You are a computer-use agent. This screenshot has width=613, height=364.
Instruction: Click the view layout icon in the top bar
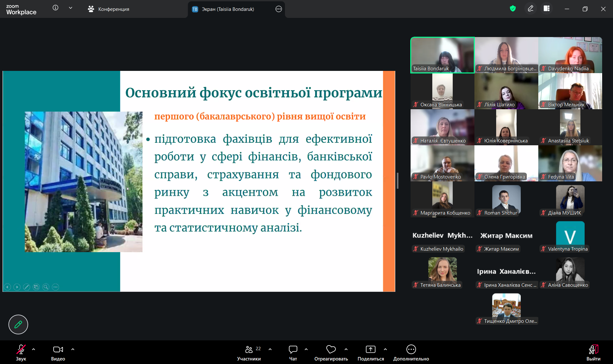click(x=547, y=9)
